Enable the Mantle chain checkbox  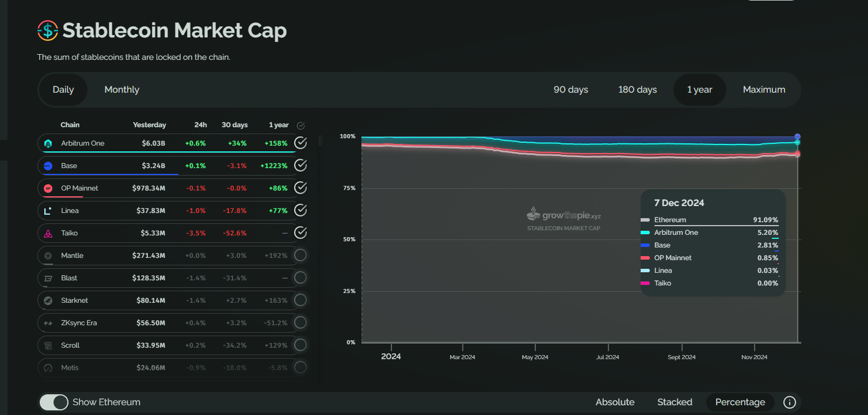pos(300,255)
